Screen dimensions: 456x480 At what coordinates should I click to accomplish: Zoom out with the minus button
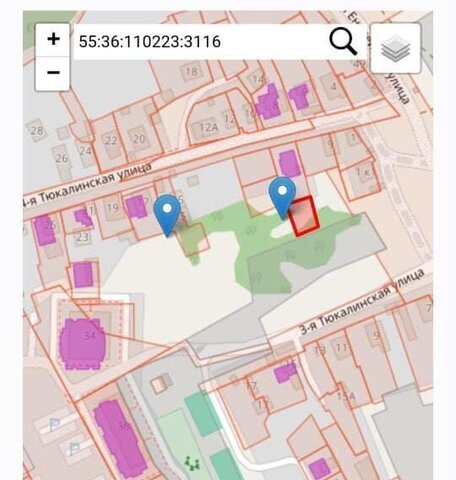(53, 73)
